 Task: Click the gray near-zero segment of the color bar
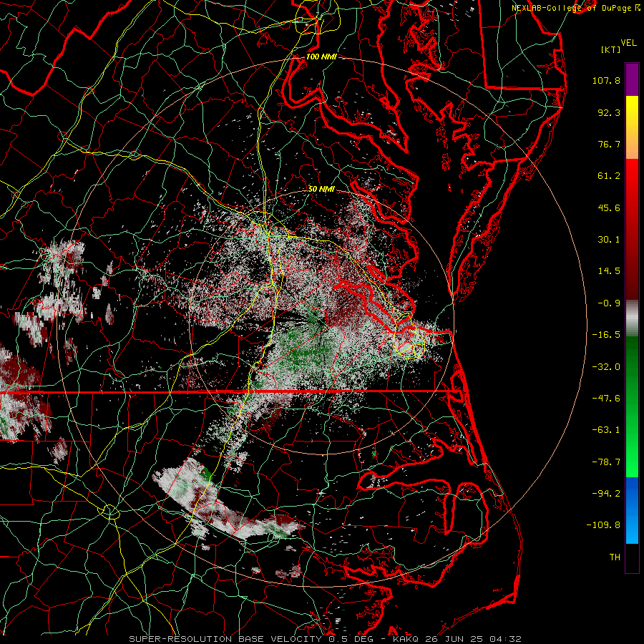(x=632, y=318)
